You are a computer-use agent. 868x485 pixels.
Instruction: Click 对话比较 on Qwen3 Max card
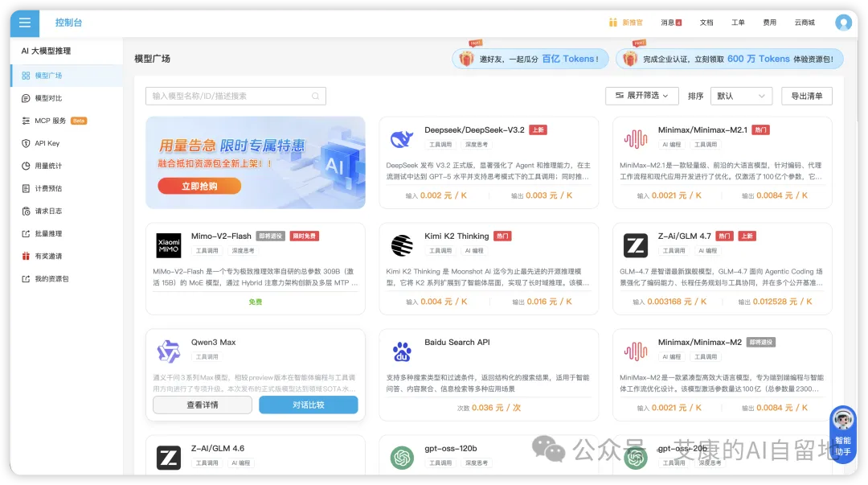point(309,405)
